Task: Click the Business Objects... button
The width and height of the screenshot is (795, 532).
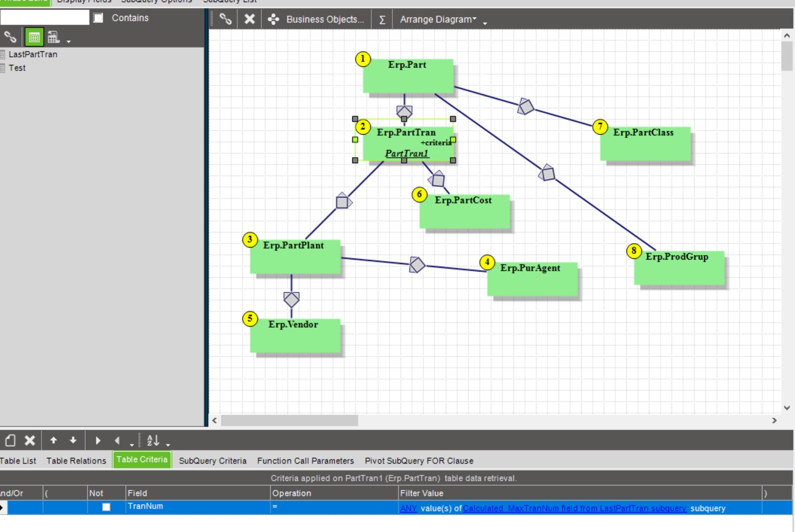Action: point(316,19)
